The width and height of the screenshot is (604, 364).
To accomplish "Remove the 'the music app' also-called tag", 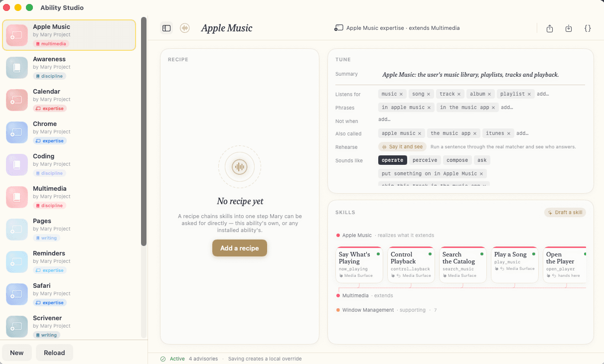I will 475,133.
